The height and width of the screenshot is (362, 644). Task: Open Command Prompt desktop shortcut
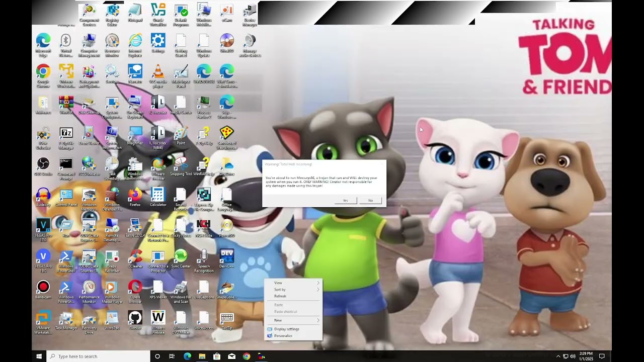pos(66,168)
